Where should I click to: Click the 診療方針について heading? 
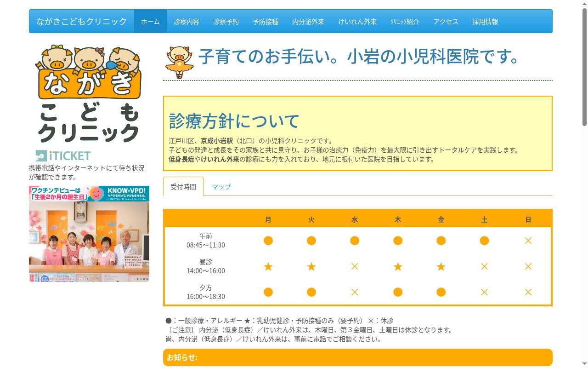234,121
